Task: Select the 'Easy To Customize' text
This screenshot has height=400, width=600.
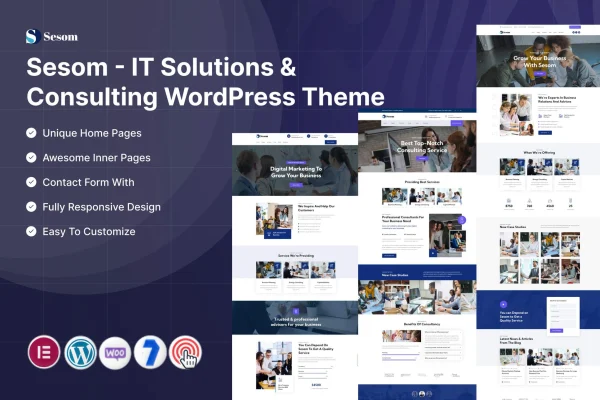Action: pyautogui.click(x=89, y=232)
